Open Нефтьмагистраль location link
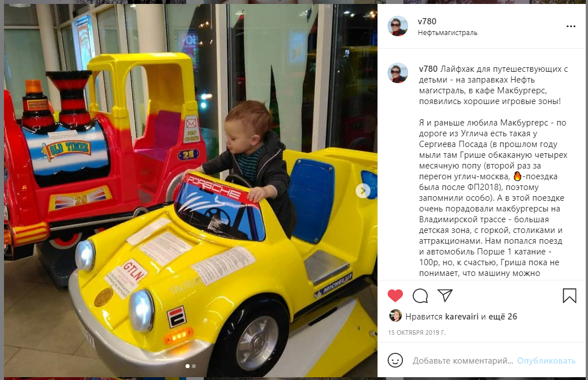The height and width of the screenshot is (380, 588). click(x=448, y=33)
